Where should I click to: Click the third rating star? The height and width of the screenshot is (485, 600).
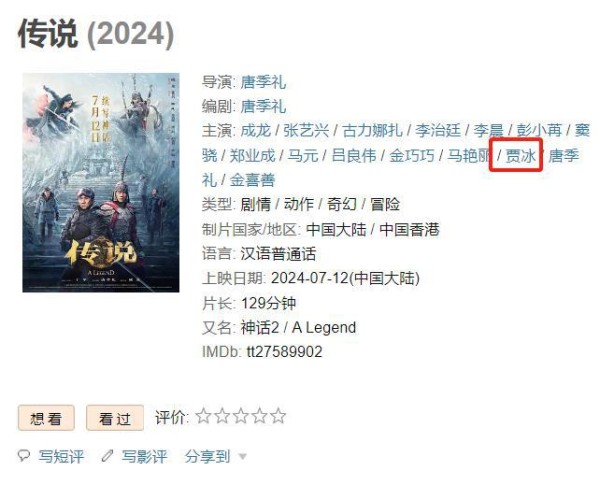pyautogui.click(x=241, y=416)
